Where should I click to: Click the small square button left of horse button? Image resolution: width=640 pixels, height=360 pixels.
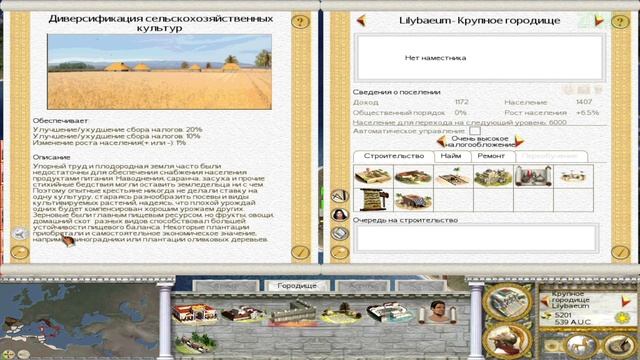[x=552, y=347]
